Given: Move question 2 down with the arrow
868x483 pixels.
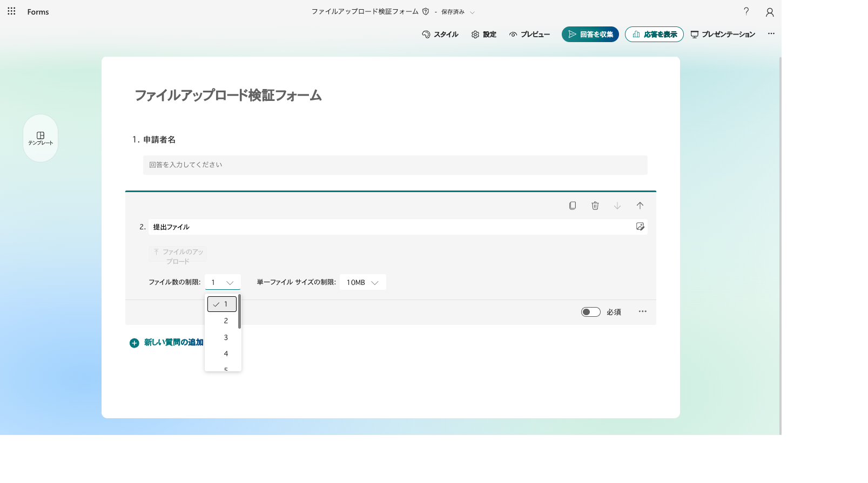Looking at the screenshot, I should click(x=617, y=206).
